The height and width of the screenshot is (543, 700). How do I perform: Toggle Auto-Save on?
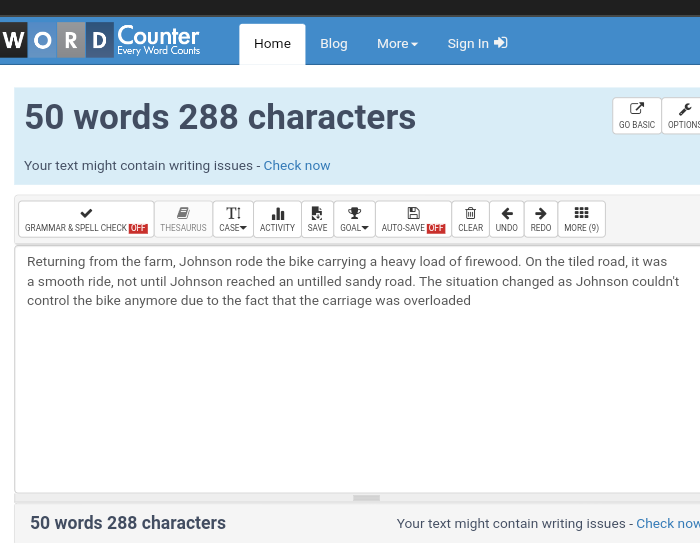point(413,219)
